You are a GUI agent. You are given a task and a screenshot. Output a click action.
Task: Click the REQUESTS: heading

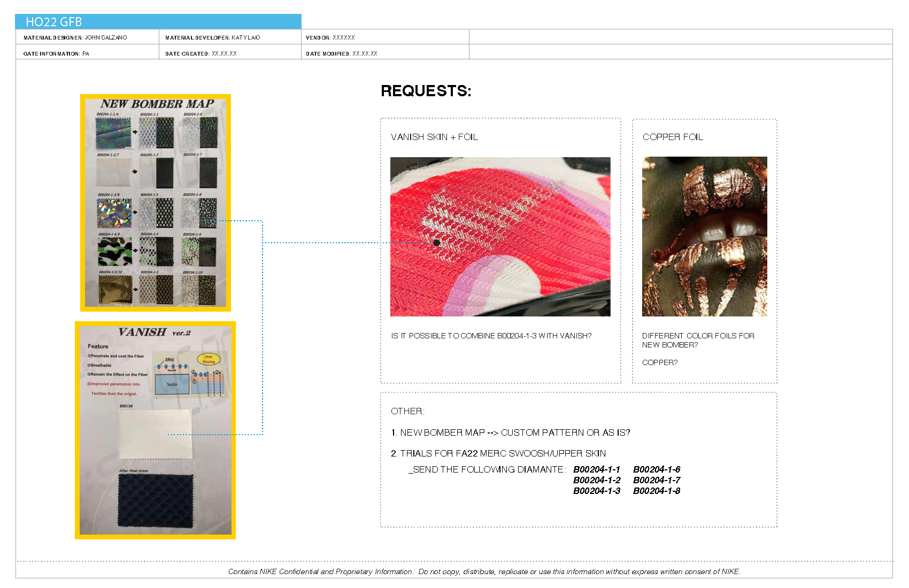click(x=426, y=91)
